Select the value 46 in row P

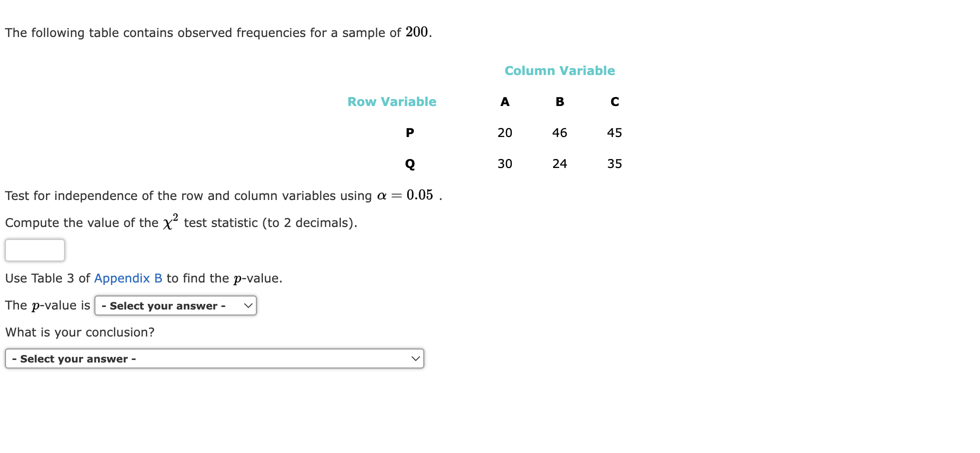click(x=560, y=132)
